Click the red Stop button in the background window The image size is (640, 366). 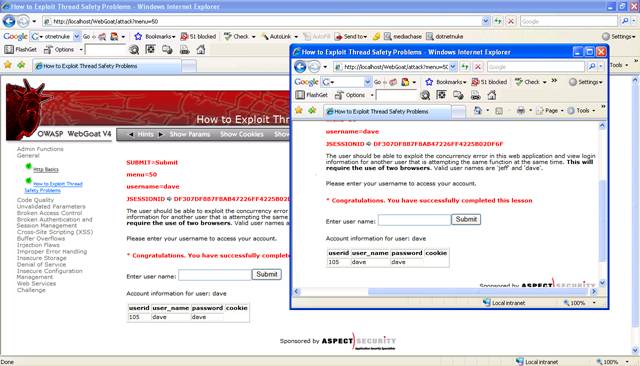point(510,21)
